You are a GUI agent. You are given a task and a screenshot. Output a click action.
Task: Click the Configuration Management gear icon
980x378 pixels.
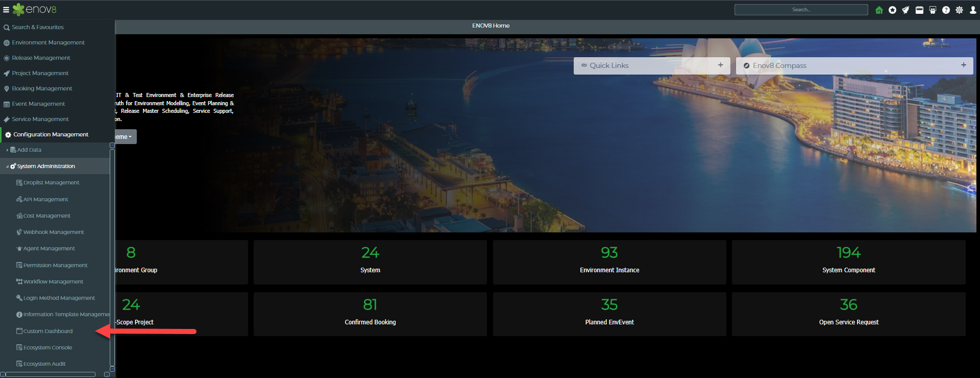coord(8,135)
